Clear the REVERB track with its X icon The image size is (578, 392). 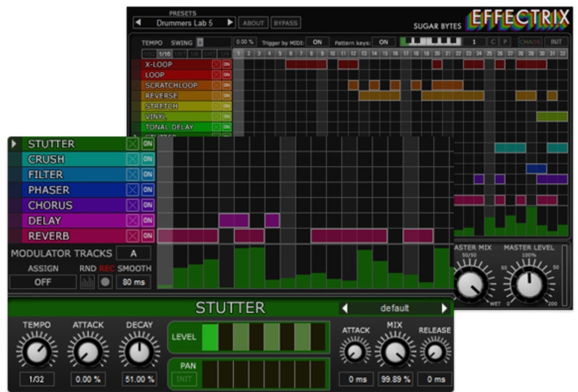pos(132,236)
